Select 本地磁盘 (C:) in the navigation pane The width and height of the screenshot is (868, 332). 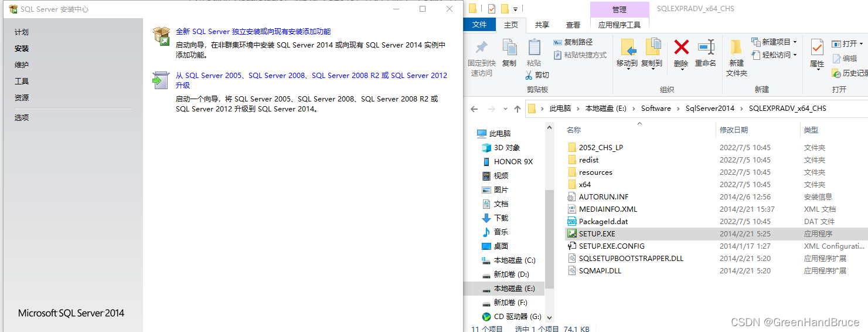tap(514, 260)
